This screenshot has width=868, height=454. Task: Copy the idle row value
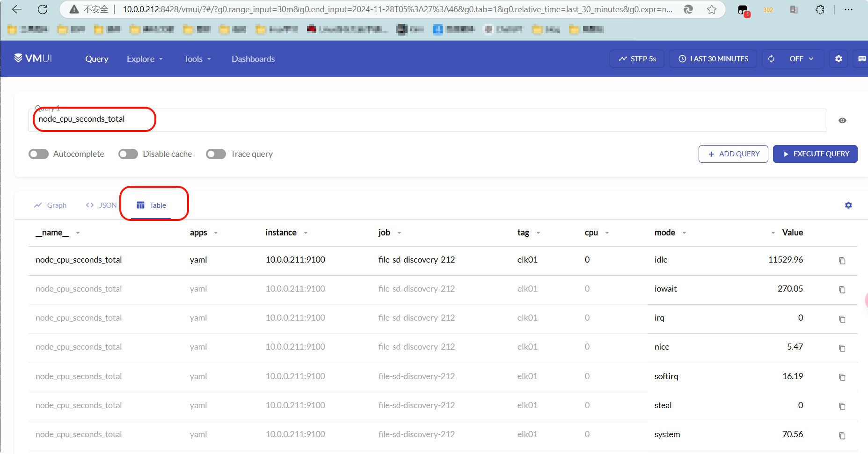(842, 261)
